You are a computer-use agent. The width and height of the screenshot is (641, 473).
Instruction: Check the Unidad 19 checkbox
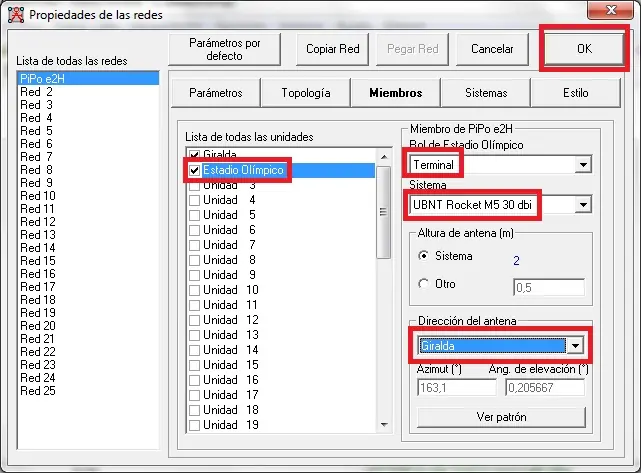click(x=195, y=425)
